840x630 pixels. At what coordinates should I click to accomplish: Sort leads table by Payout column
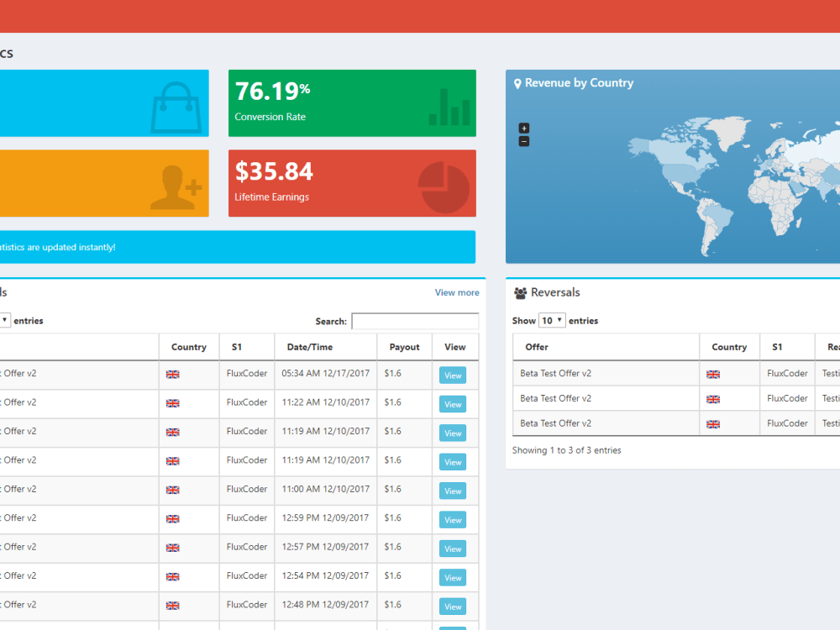405,347
